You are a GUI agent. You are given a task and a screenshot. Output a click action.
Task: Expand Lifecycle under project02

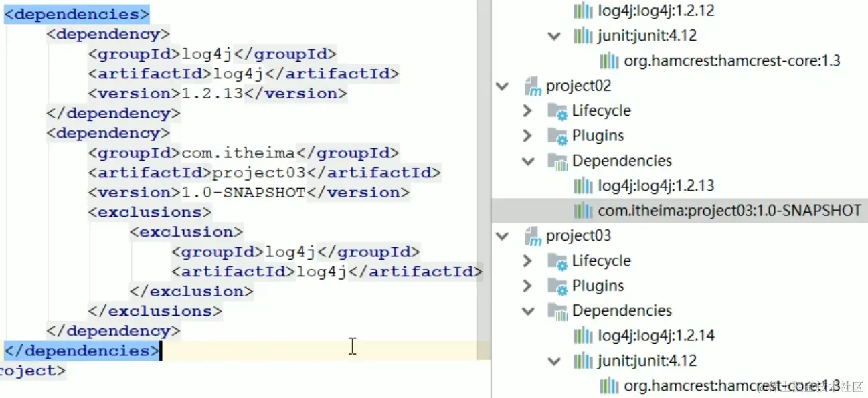click(x=527, y=111)
